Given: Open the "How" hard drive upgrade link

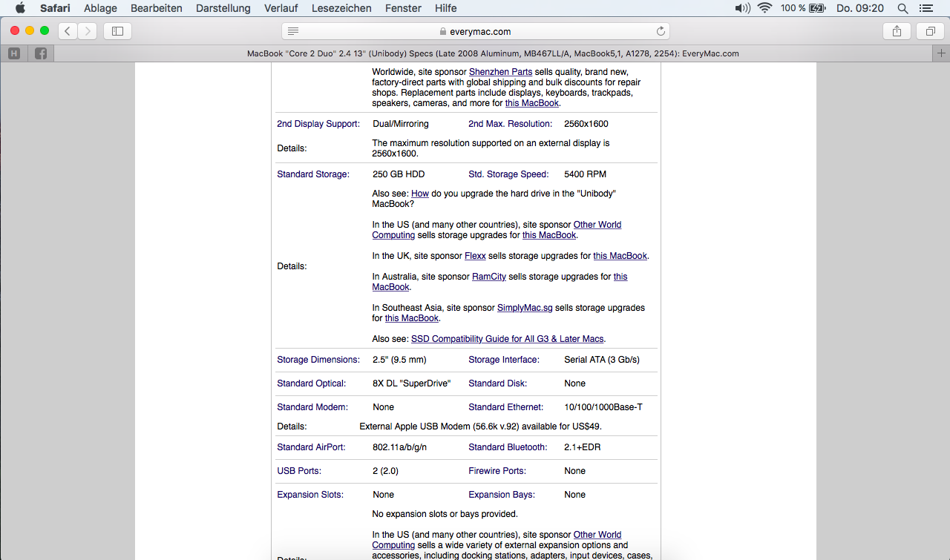Looking at the screenshot, I should (x=420, y=194).
